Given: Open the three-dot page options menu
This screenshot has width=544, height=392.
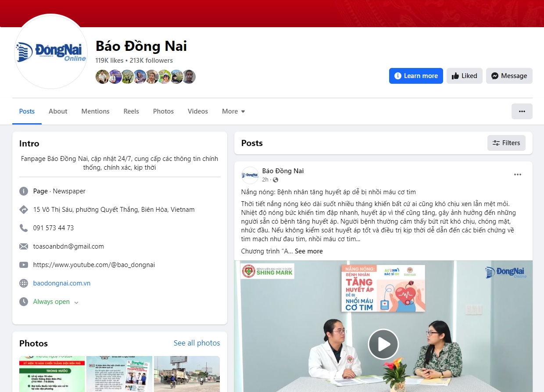Looking at the screenshot, I should pyautogui.click(x=522, y=111).
